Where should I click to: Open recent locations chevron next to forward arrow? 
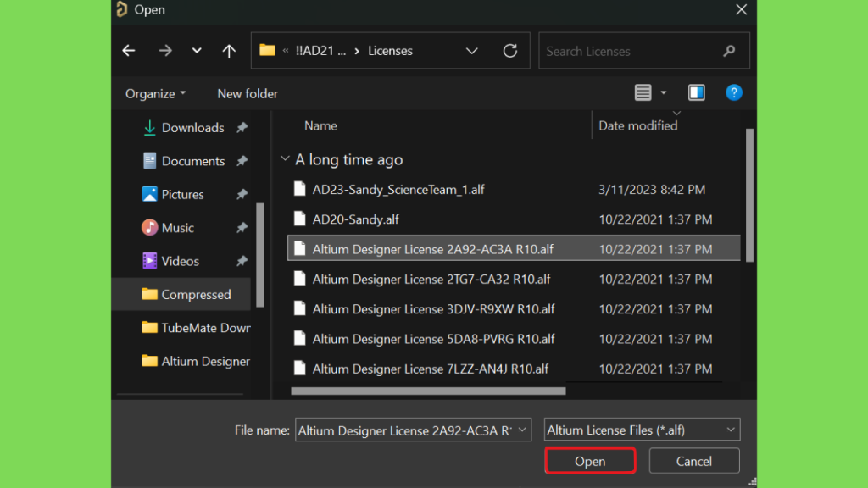197,51
